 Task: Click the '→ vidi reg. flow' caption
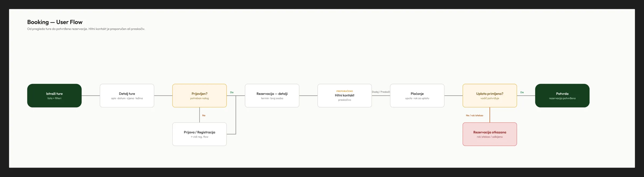tap(199, 137)
